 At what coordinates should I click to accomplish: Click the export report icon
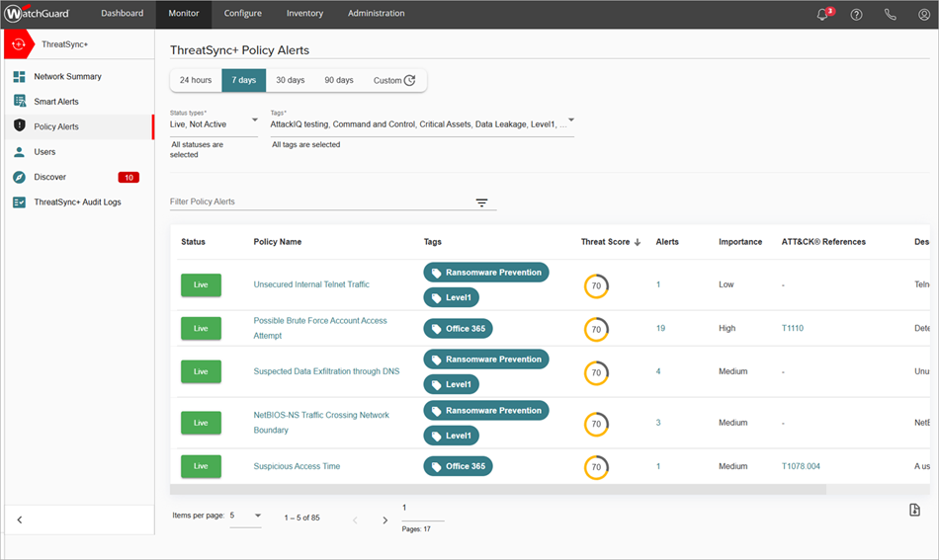click(x=914, y=510)
